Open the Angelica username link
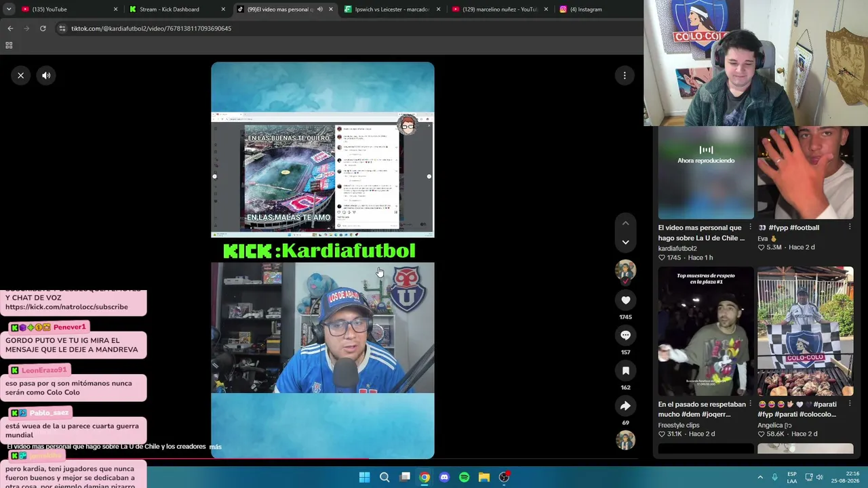This screenshot has width=868, height=488. [774, 425]
